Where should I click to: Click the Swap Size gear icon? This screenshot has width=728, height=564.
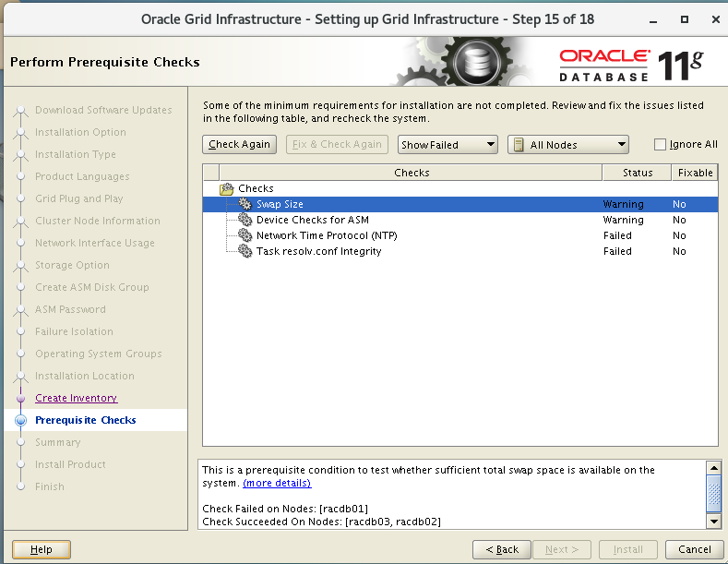point(245,204)
